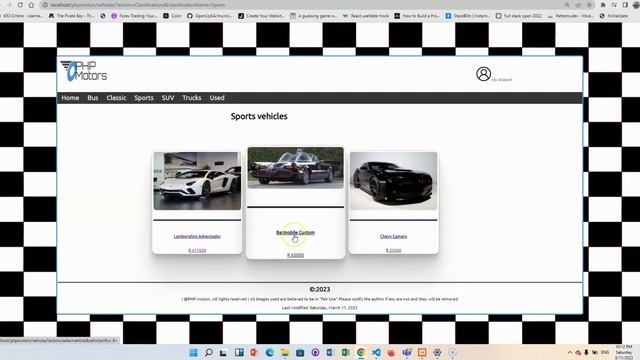Click the white Lamborghini thumbnail image
The width and height of the screenshot is (640, 360).
pos(197,181)
